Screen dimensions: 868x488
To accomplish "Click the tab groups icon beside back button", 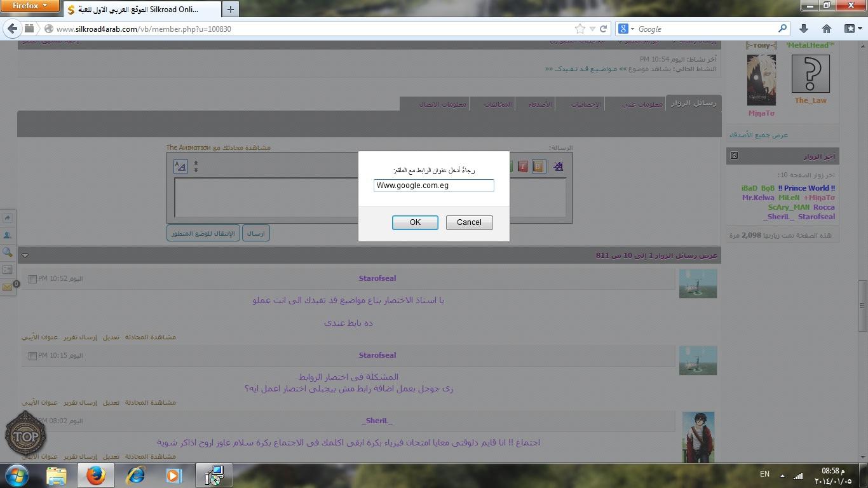I will [29, 29].
